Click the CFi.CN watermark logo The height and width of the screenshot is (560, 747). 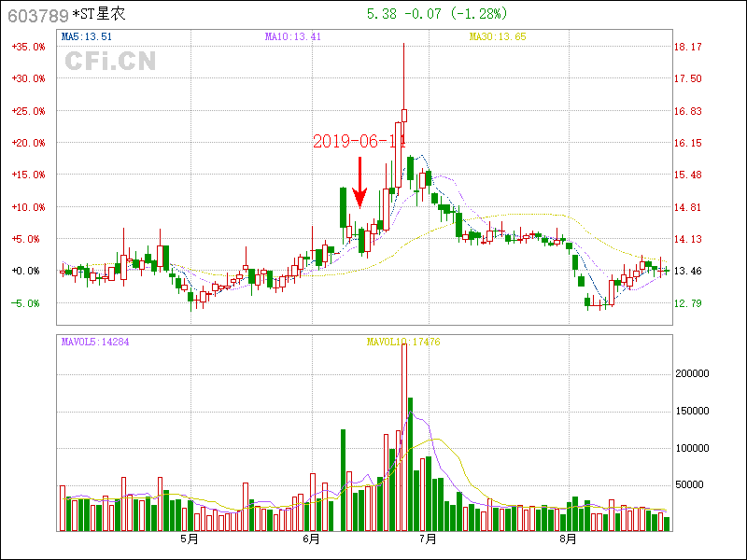point(110,61)
